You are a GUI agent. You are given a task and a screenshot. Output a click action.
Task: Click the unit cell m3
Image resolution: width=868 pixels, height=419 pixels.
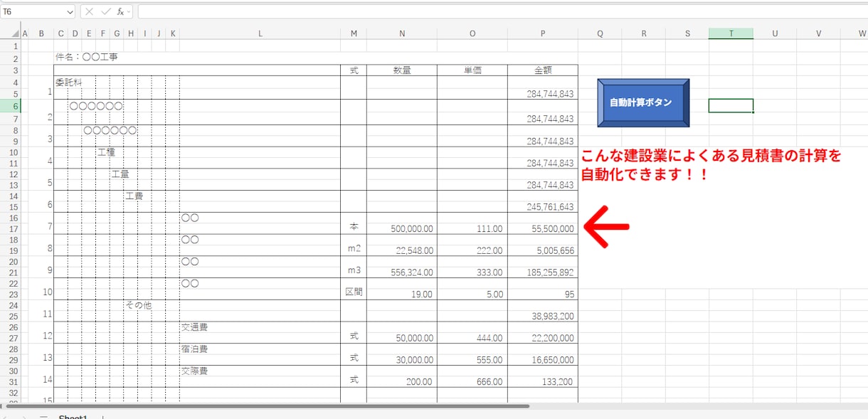click(354, 270)
